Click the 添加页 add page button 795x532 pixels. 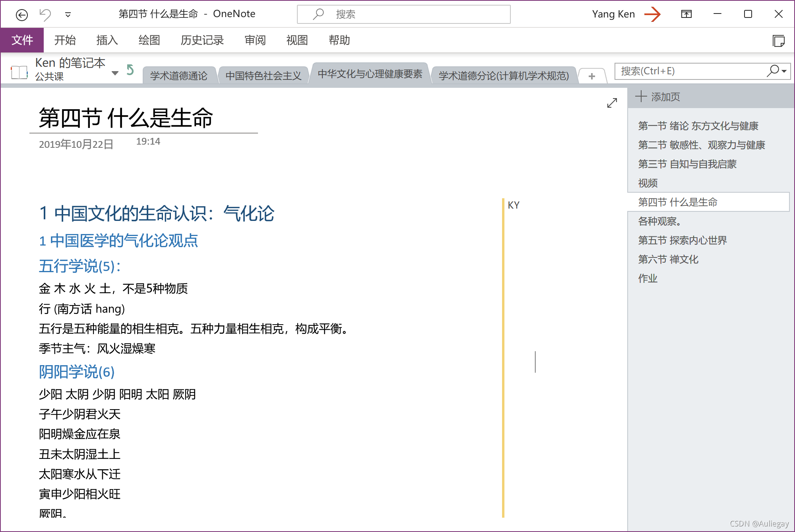click(x=657, y=97)
